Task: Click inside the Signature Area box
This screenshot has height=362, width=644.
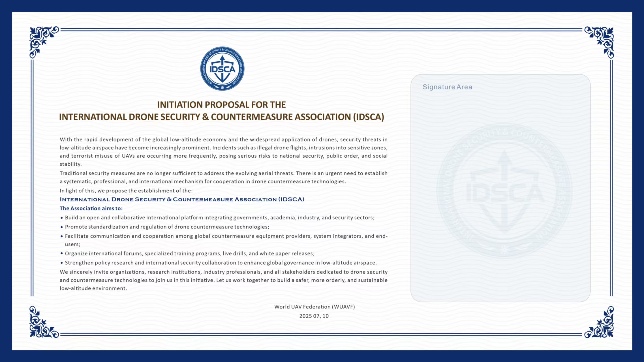Action: 500,188
